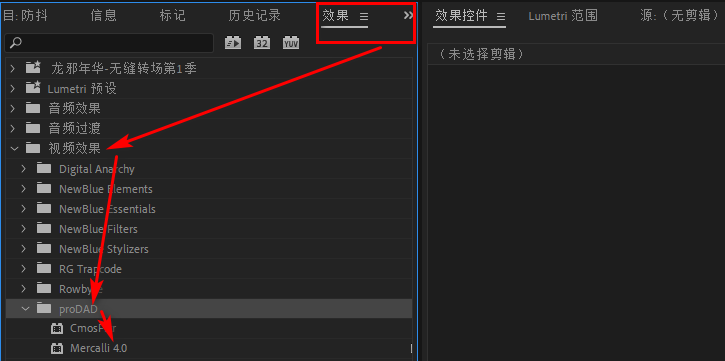Select the 音频过渡 folder
The height and width of the screenshot is (361, 725).
209,128
